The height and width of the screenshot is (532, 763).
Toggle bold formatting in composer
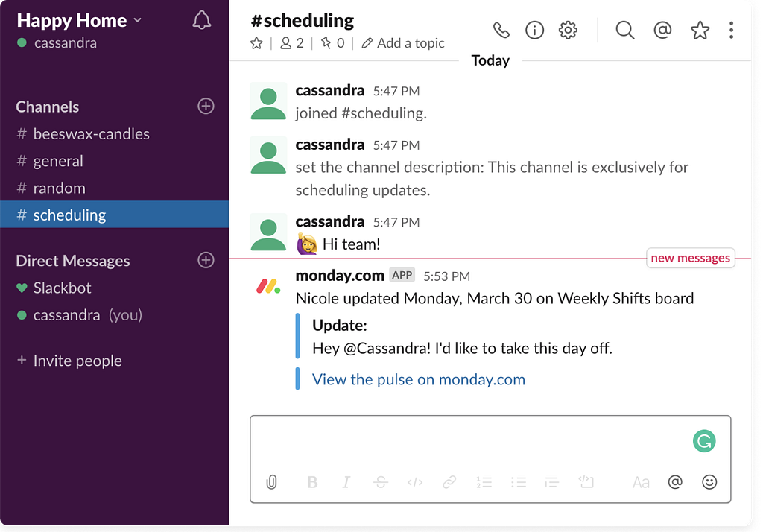(312, 482)
